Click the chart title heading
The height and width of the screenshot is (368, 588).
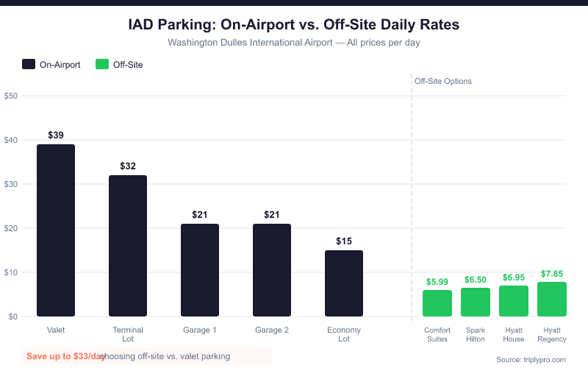pyautogui.click(x=294, y=24)
